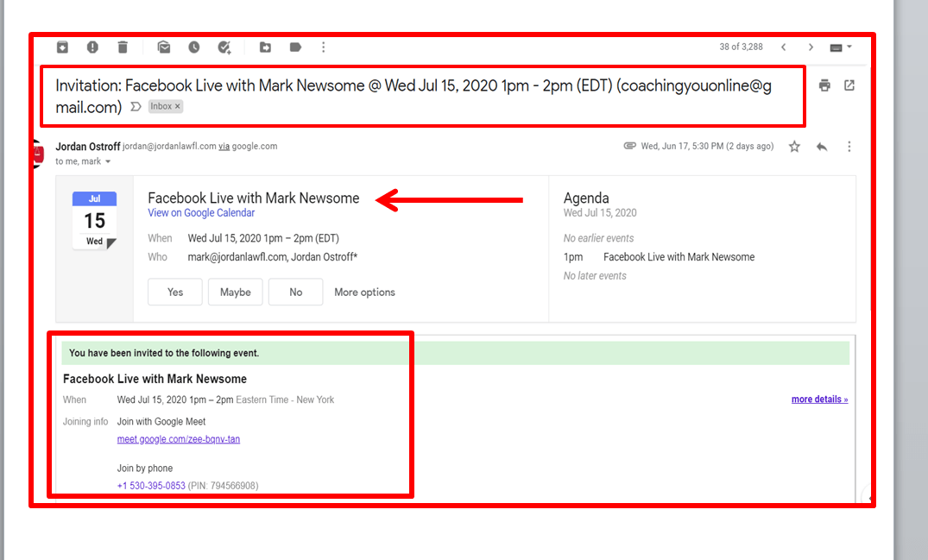Print the email using the printer icon
Screen dimensions: 928x560
pos(824,85)
